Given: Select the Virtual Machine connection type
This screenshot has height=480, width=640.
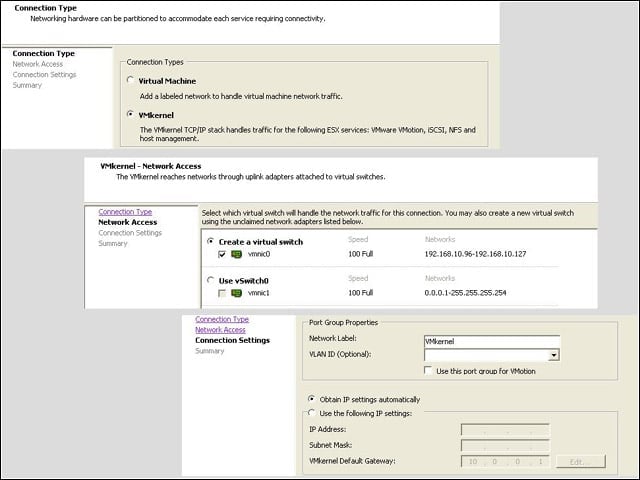Looking at the screenshot, I should 130,80.
